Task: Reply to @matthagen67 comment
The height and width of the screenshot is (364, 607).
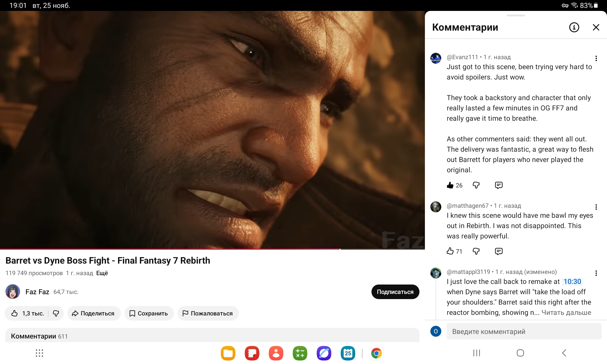Action: coord(499,251)
